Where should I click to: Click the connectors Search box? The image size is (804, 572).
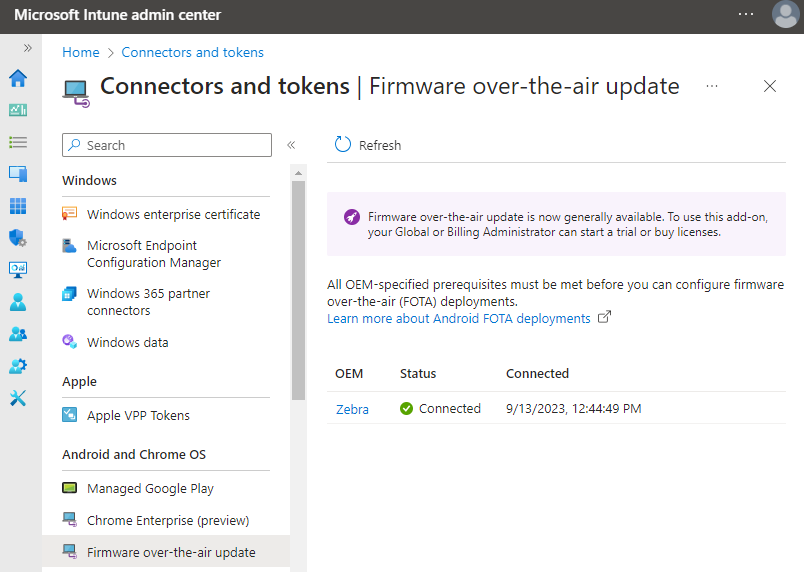click(x=167, y=145)
